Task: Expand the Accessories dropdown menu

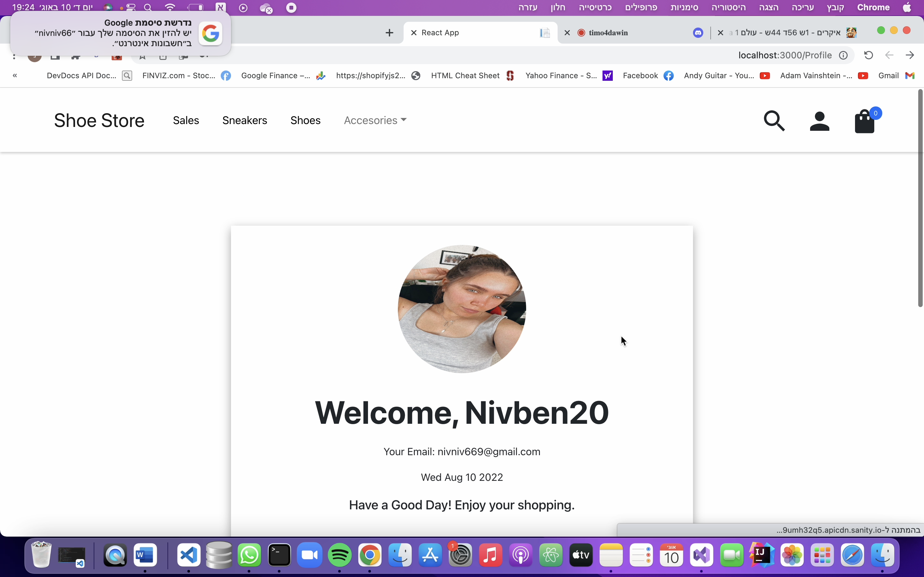Action: (x=375, y=120)
